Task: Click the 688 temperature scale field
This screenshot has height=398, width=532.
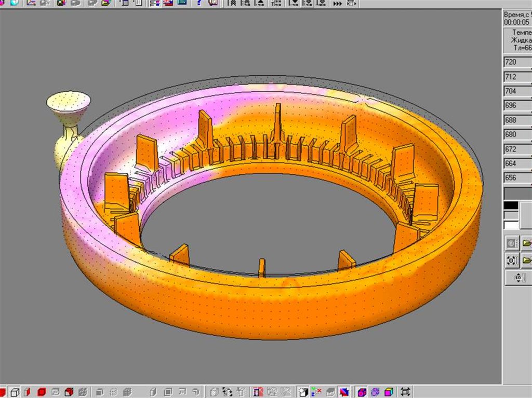Action: click(517, 120)
